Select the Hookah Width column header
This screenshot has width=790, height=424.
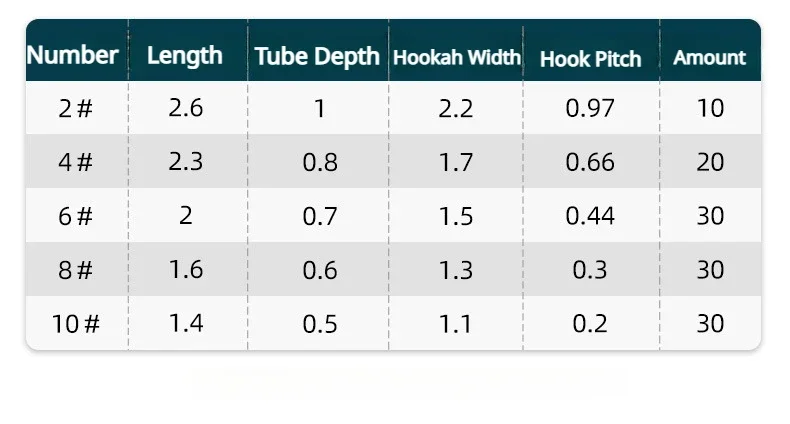[x=456, y=57]
